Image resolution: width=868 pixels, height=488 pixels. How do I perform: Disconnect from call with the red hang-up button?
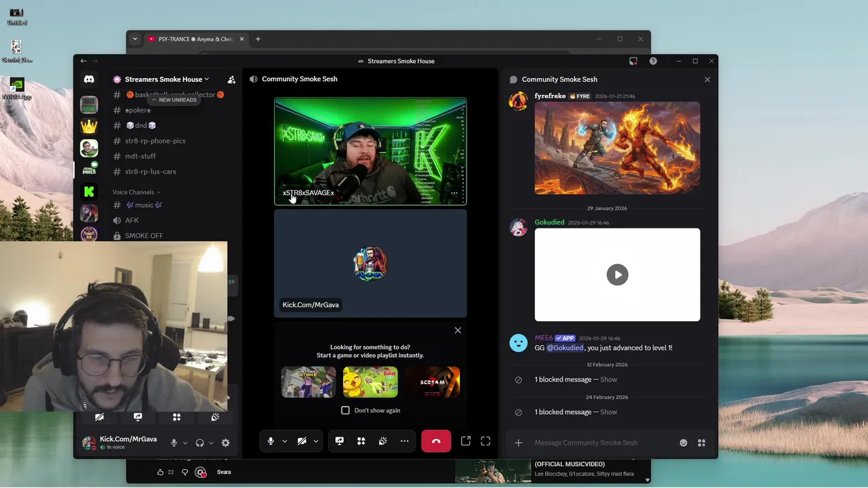436,441
